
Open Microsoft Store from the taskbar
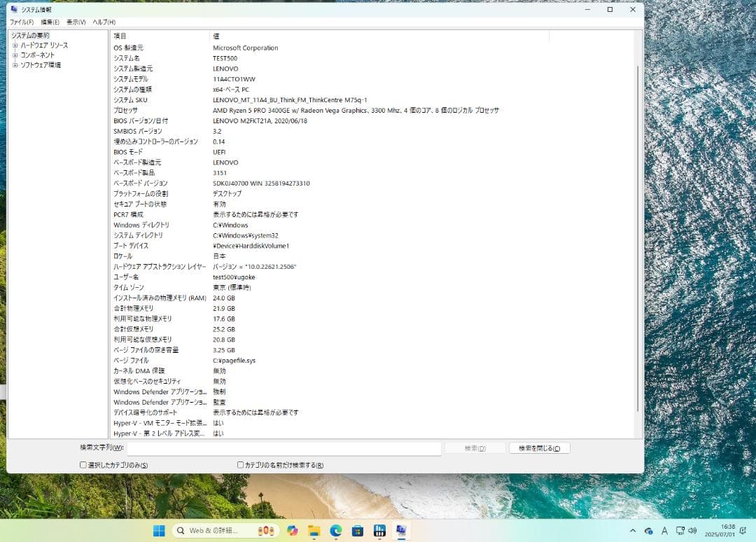tap(358, 531)
